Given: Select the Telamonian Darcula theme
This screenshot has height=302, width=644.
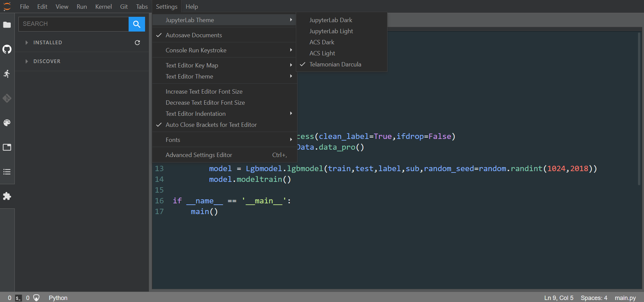Looking at the screenshot, I should coord(342,64).
